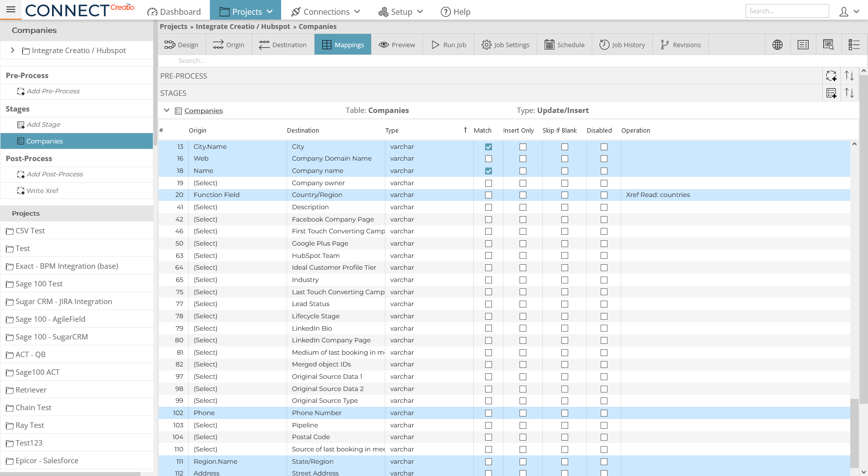This screenshot has width=868, height=476.
Task: Uncheck Match for the City mapping
Action: click(x=488, y=146)
